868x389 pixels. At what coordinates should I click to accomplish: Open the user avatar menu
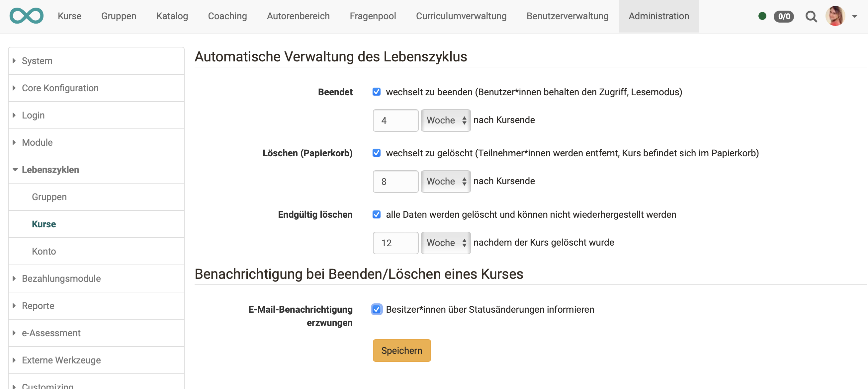pyautogui.click(x=835, y=16)
